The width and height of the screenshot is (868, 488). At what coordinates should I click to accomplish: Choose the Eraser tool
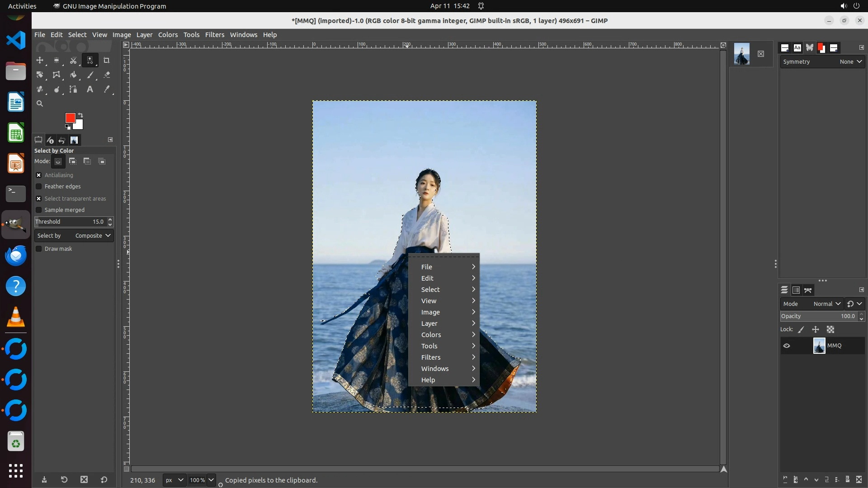107,75
